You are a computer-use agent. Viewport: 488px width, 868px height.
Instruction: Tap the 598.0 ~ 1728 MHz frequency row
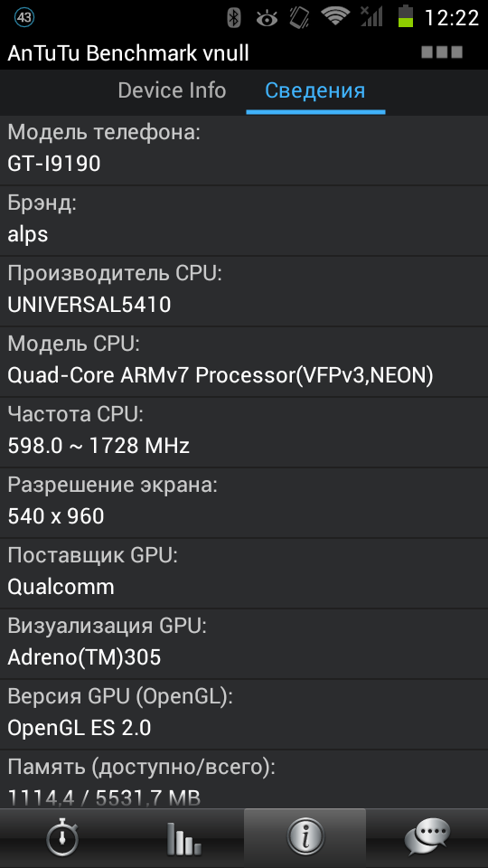244,432
